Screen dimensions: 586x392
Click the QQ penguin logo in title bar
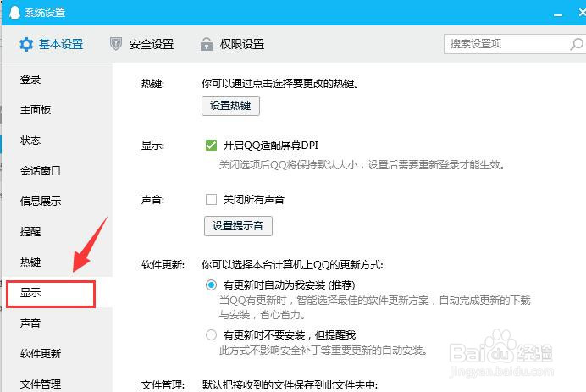pyautogui.click(x=14, y=13)
